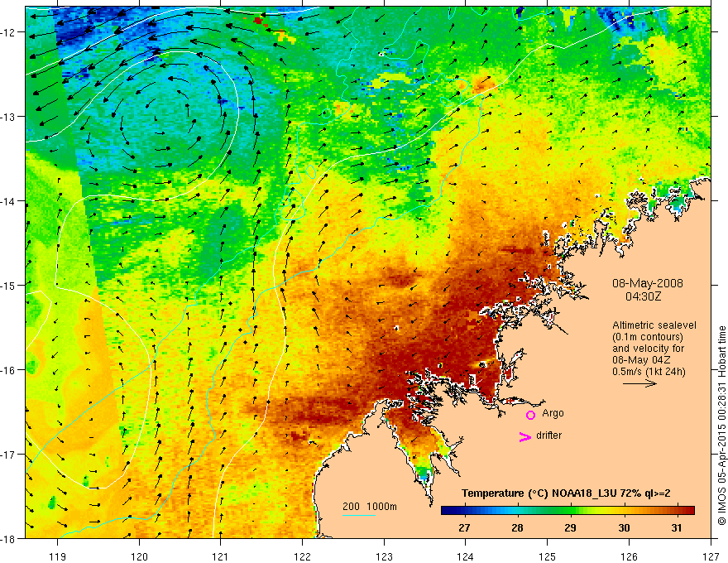Screen dimensions: 728x563
Task: Click the latitude axis label -12
Action: pos(9,32)
